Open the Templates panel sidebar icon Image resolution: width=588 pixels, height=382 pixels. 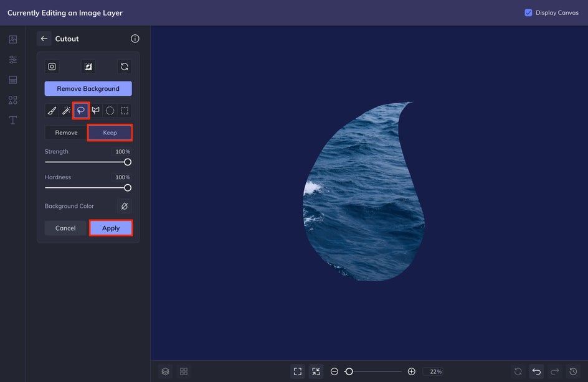point(12,80)
